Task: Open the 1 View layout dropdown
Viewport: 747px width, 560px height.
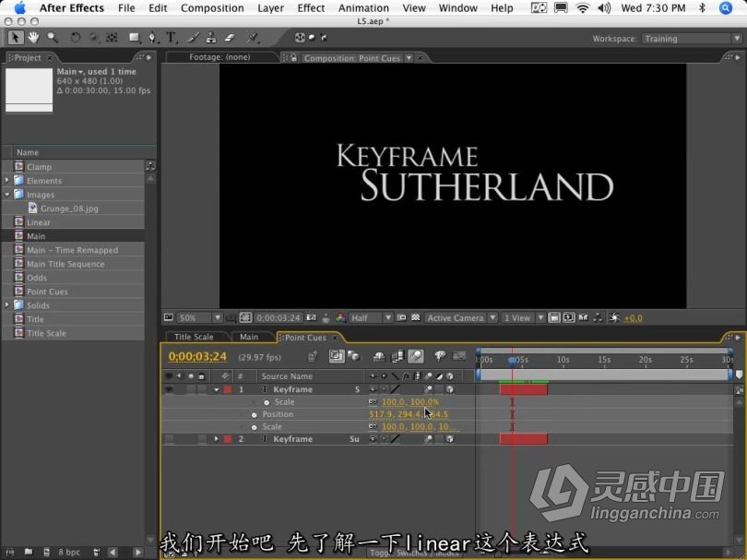Action: [524, 318]
